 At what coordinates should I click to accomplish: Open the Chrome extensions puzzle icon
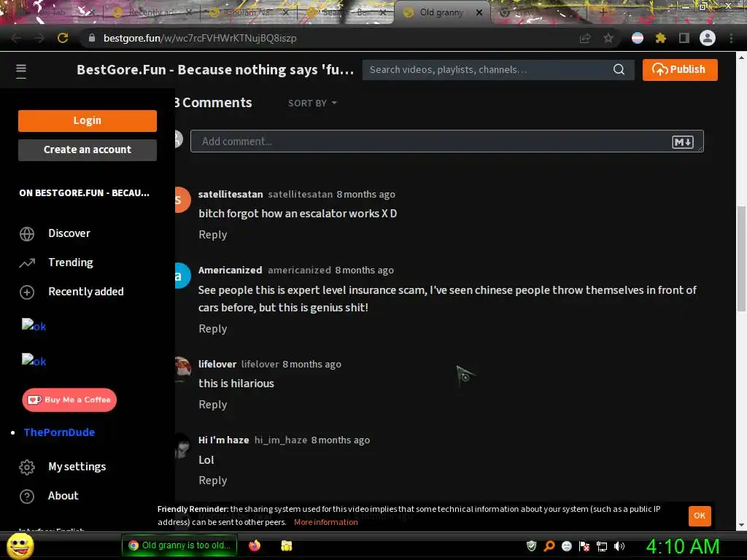click(660, 38)
